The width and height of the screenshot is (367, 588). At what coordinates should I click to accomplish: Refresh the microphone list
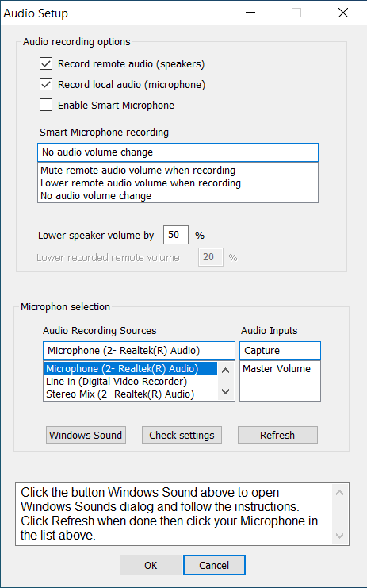pyautogui.click(x=277, y=435)
